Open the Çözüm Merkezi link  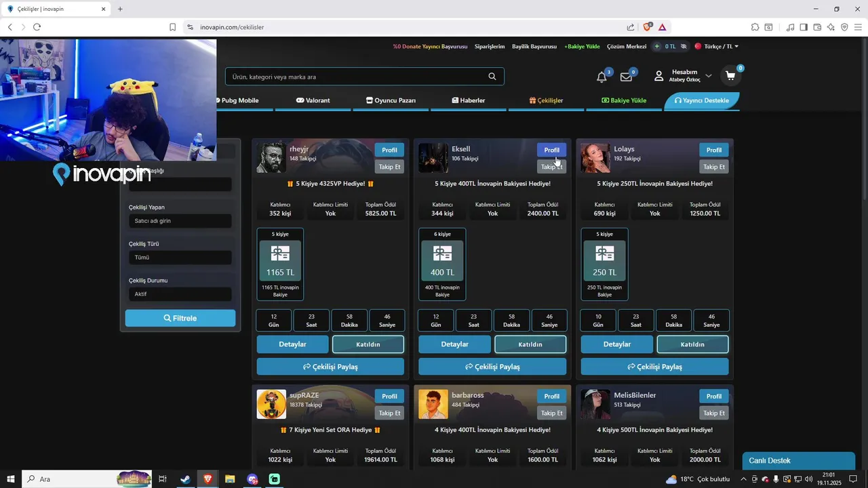[x=627, y=46]
